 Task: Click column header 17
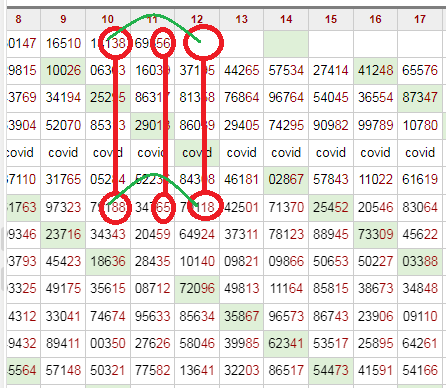[420, 19]
